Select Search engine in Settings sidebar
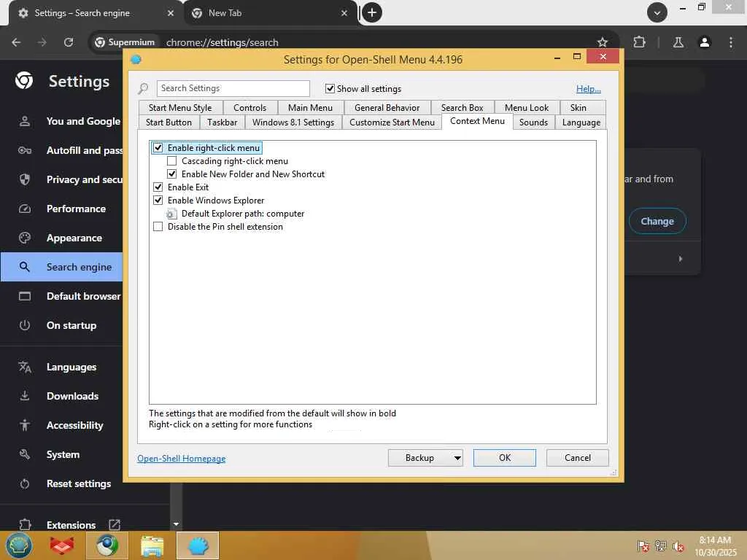The image size is (747, 560). [62, 267]
